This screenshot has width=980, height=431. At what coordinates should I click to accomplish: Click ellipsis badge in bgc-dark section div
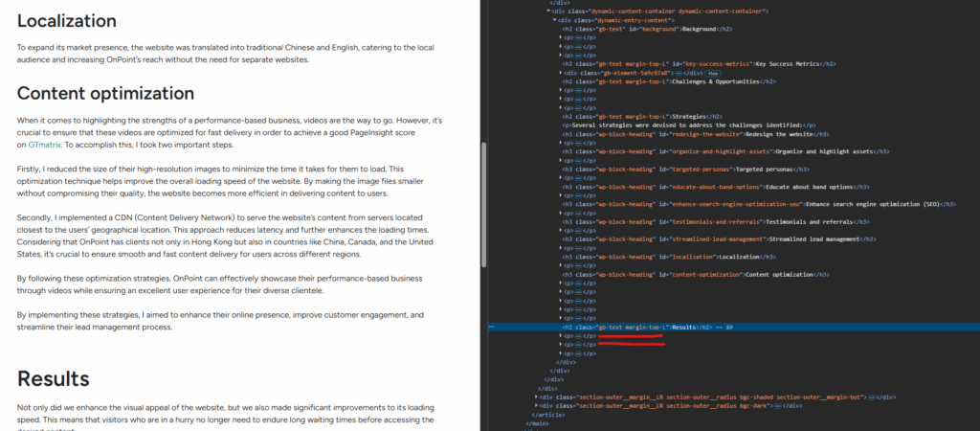774,405
